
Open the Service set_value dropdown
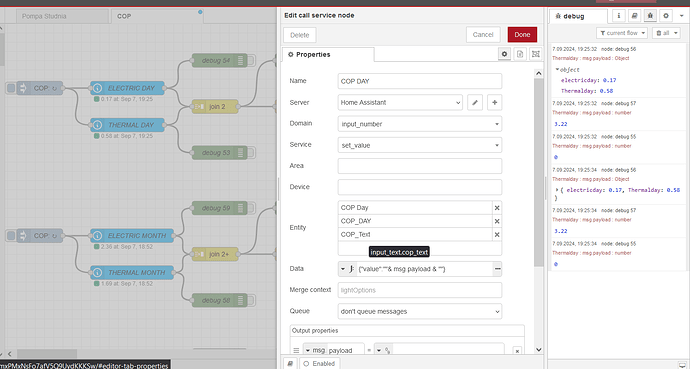(x=420, y=145)
